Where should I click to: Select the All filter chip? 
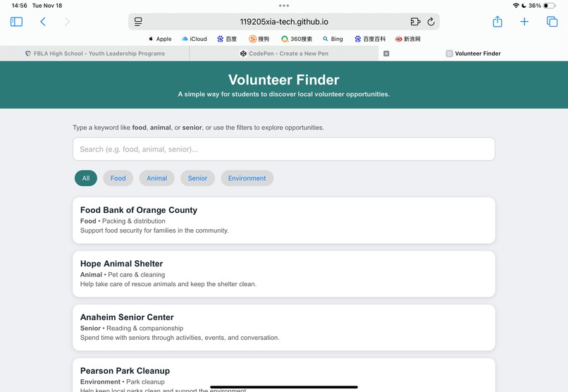[86, 178]
